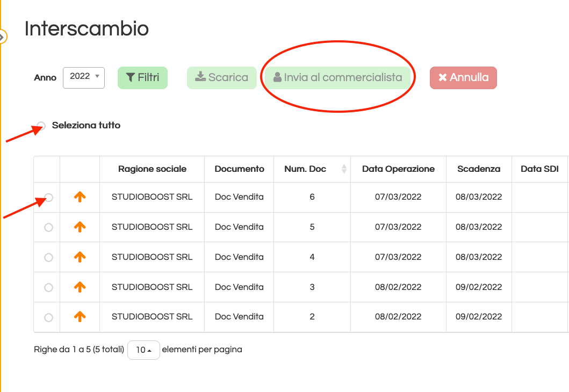Open the 10 elements per page dropdown

[143, 350]
